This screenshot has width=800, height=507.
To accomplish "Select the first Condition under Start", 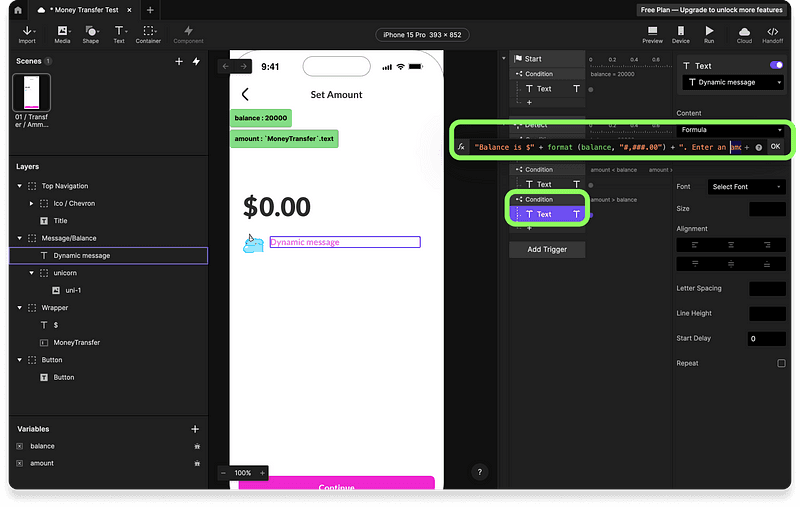I will tap(547, 74).
